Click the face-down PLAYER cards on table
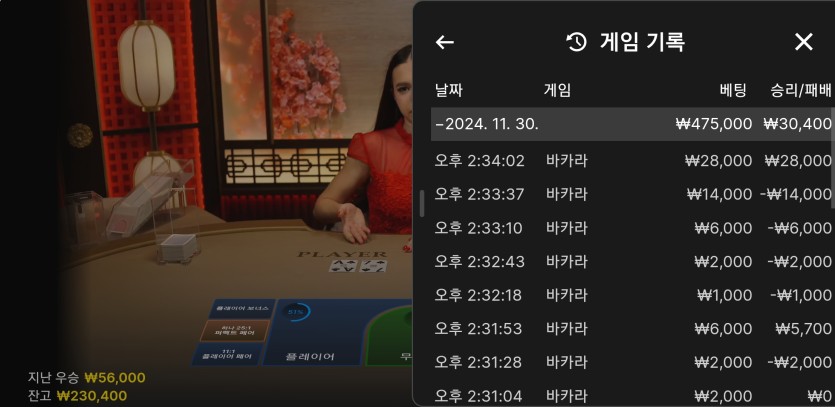Viewport: 835px width, 407px height. [357, 266]
